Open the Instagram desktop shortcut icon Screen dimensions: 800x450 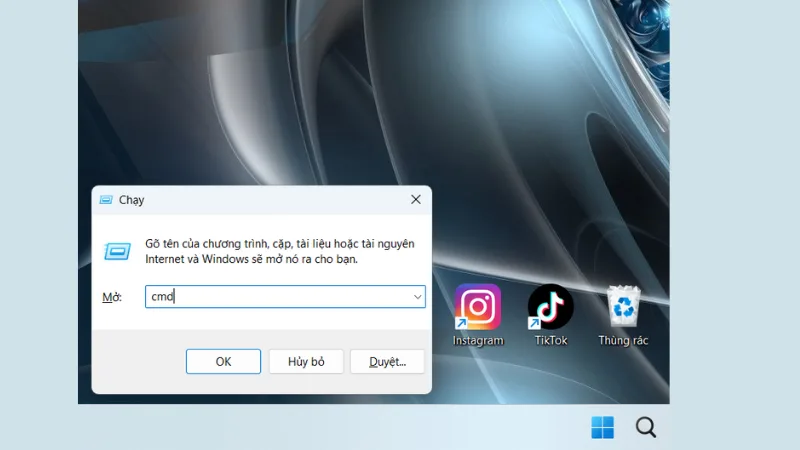coord(478,306)
